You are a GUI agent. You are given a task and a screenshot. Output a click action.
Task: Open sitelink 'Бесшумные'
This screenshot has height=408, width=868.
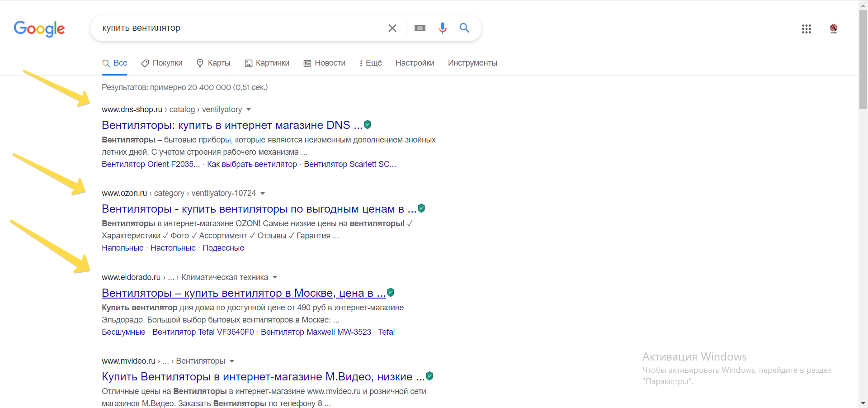click(123, 332)
